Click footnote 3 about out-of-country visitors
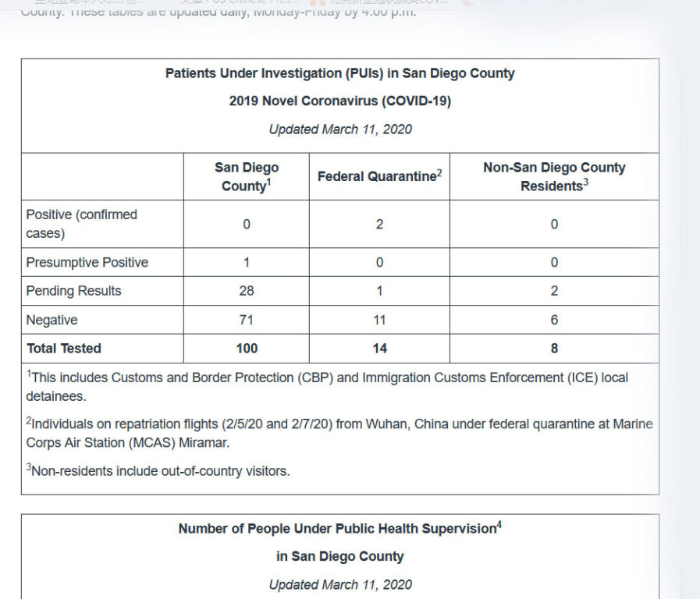This screenshot has height=599, width=700. 158,470
